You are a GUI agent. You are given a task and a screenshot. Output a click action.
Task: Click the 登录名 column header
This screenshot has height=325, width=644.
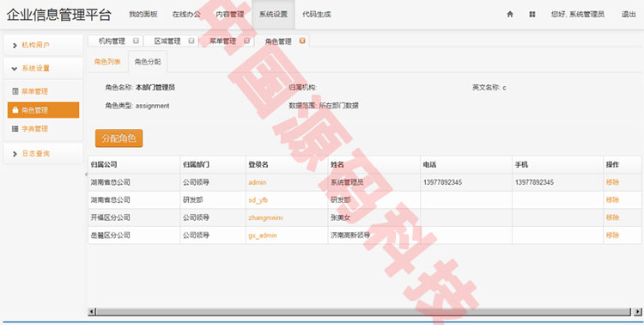tap(287, 164)
